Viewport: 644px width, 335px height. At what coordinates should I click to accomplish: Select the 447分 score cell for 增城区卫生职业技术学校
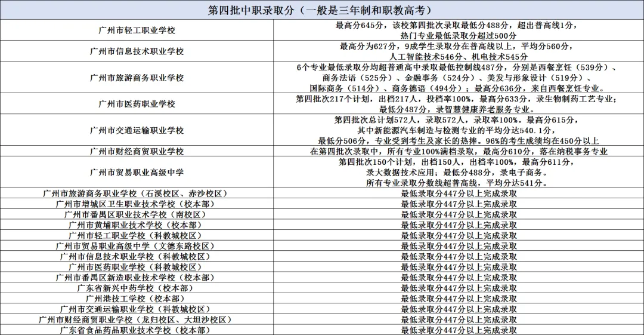(x=459, y=204)
